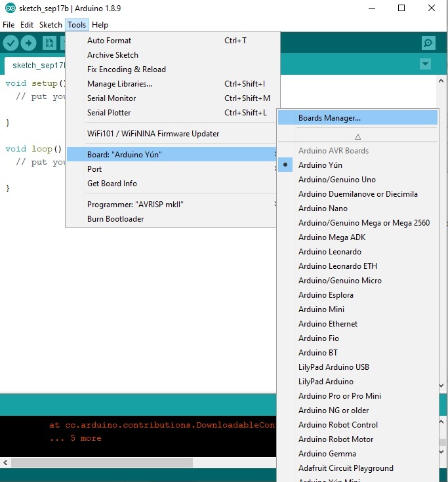Choose Arduino Ethernet board

[x=357, y=324]
